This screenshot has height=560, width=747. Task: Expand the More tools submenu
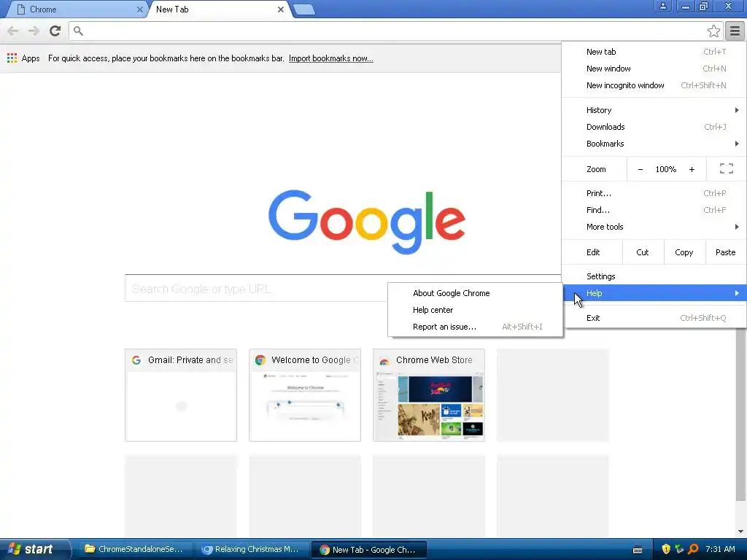[x=654, y=227]
